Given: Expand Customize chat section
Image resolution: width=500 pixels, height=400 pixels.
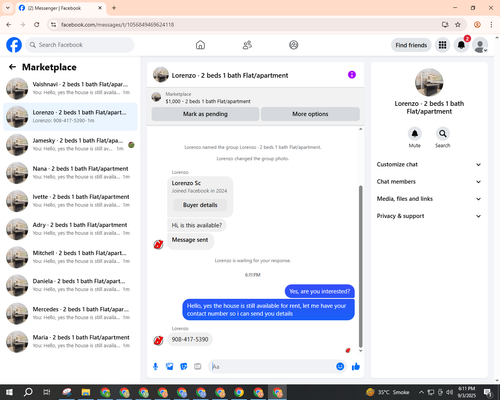Looking at the screenshot, I should point(429,164).
